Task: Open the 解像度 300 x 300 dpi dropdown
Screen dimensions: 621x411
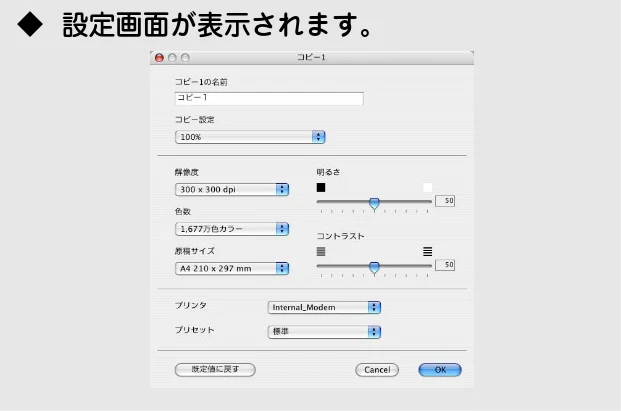Action: tap(232, 189)
